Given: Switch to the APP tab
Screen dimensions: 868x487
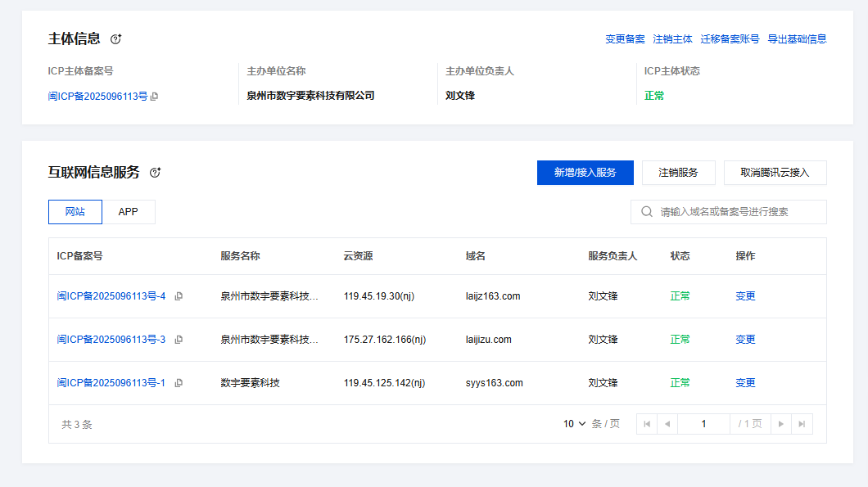Looking at the screenshot, I should point(129,212).
